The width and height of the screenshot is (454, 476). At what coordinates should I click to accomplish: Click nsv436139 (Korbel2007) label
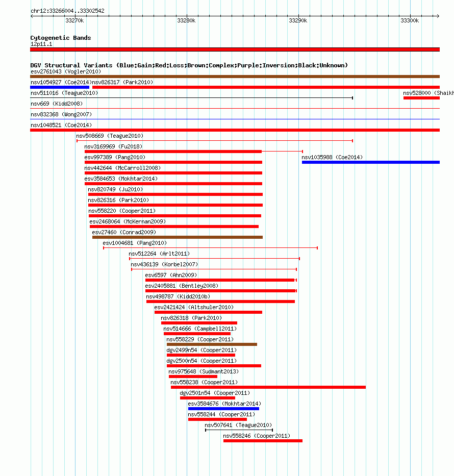tap(164, 264)
